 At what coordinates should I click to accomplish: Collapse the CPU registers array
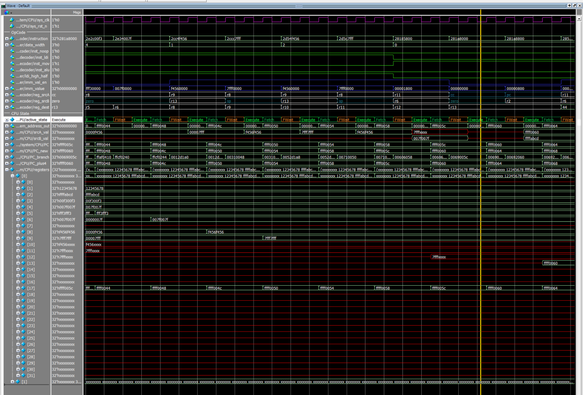coord(6,170)
